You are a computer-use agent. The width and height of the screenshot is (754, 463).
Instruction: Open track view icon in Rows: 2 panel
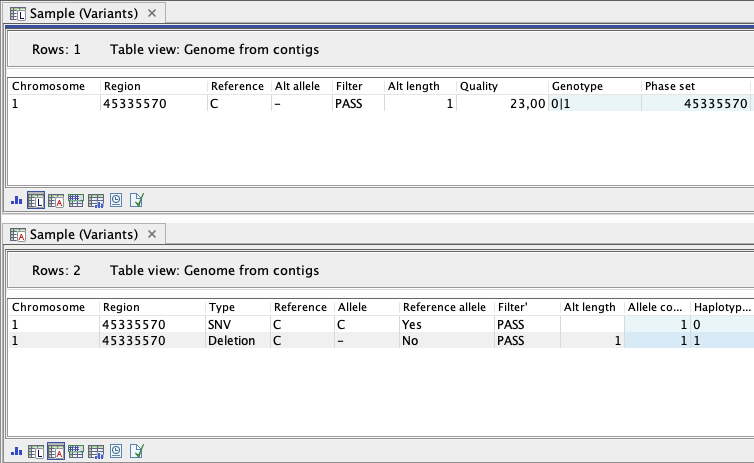(x=16, y=451)
